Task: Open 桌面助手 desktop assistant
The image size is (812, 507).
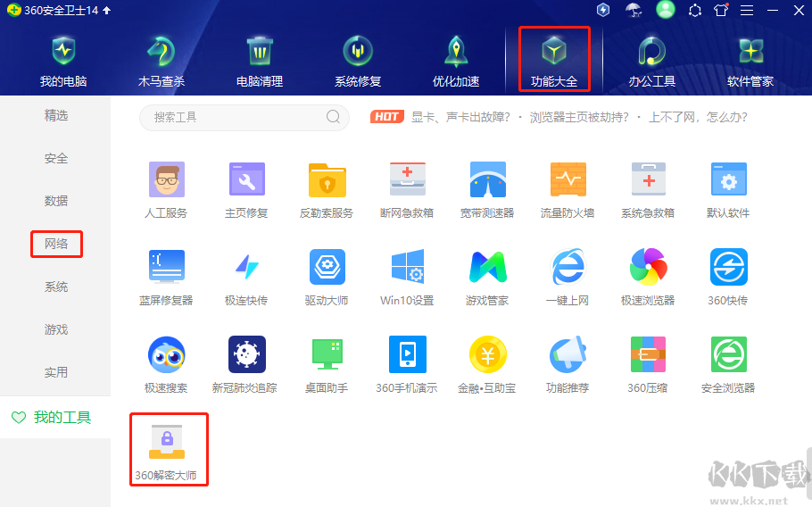Action: (x=327, y=364)
